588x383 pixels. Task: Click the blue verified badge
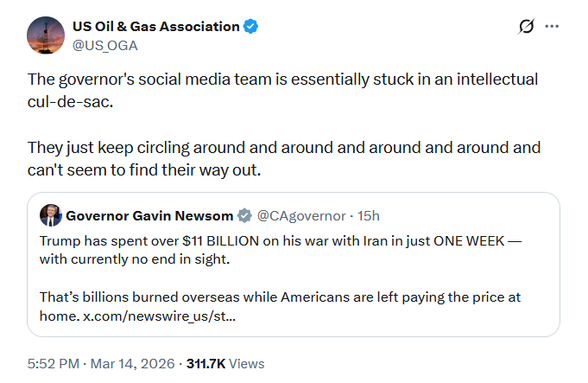(251, 27)
